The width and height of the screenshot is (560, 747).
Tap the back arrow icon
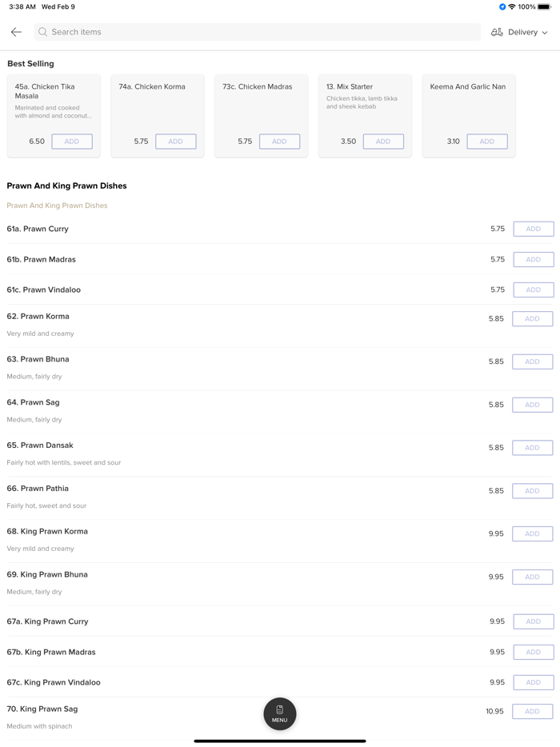click(16, 32)
